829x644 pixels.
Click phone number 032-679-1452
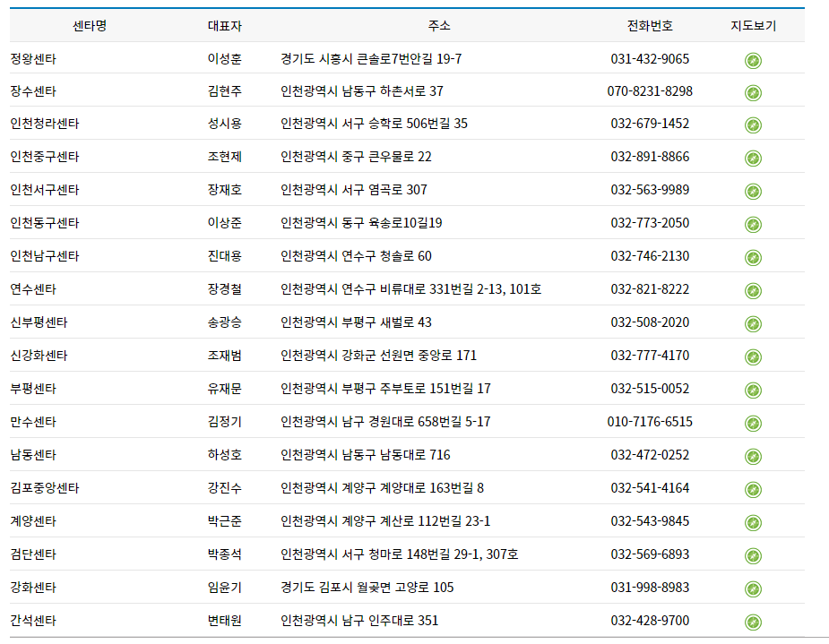point(650,123)
